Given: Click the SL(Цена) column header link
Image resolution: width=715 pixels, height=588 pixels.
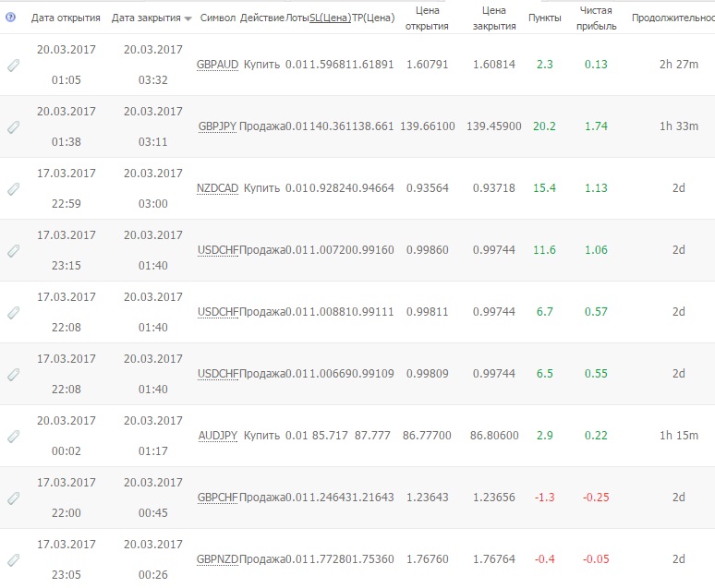Looking at the screenshot, I should tap(330, 18).
